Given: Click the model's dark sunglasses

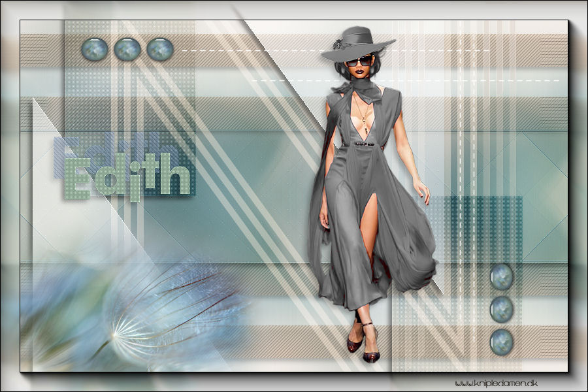Looking at the screenshot, I should point(358,61).
